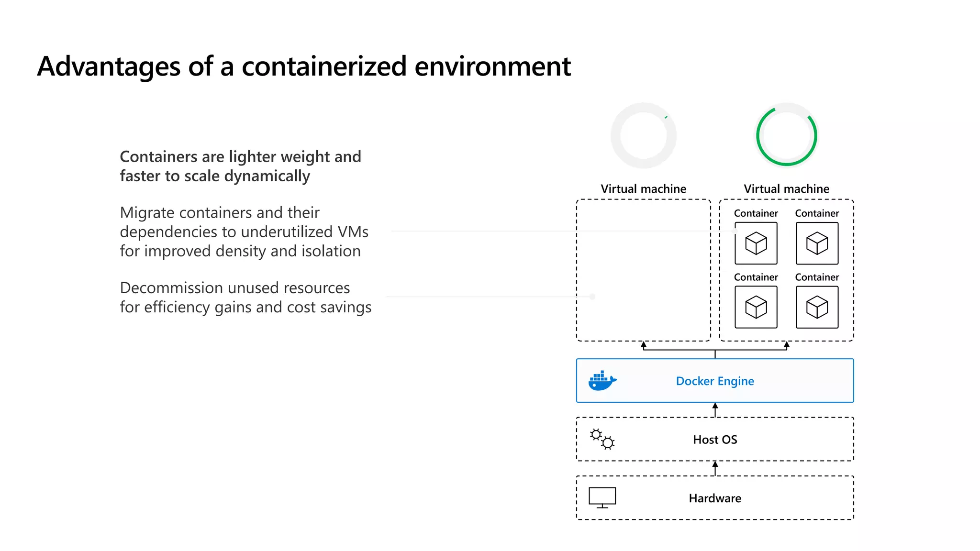Click the green utilization ring gauge

click(787, 136)
